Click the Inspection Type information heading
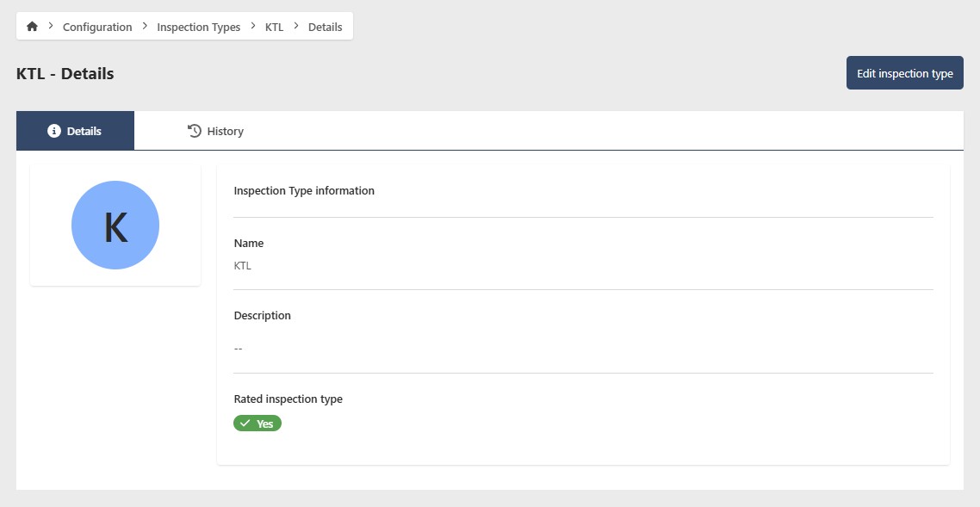Viewport: 980px width, 507px height. tap(304, 190)
